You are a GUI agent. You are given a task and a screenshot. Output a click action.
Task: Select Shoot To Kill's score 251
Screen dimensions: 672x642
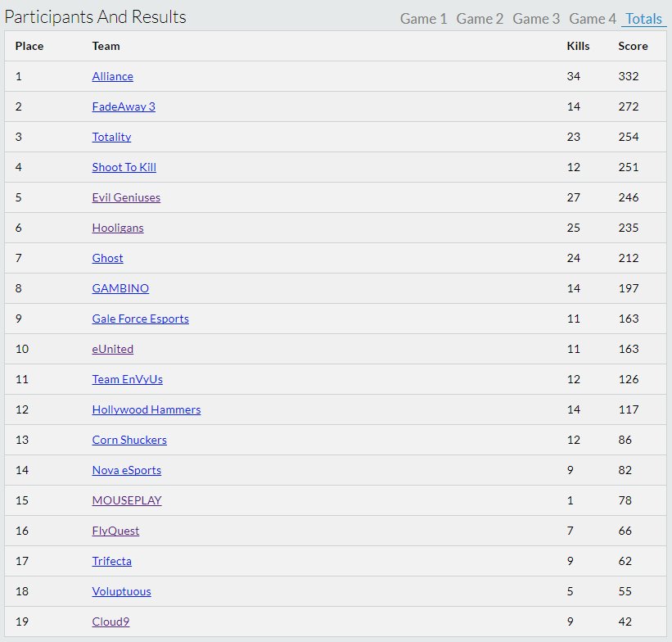click(x=629, y=167)
